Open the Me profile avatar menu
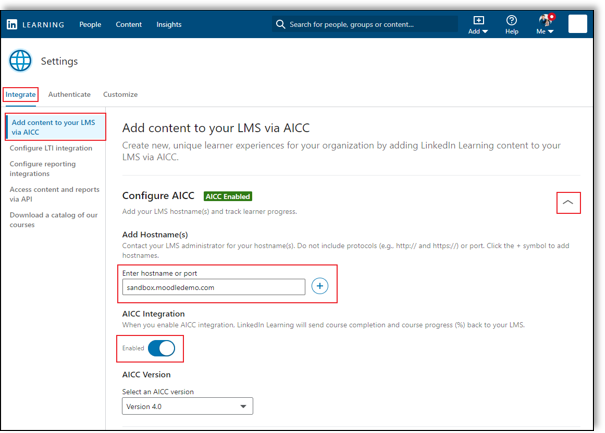 [x=545, y=24]
